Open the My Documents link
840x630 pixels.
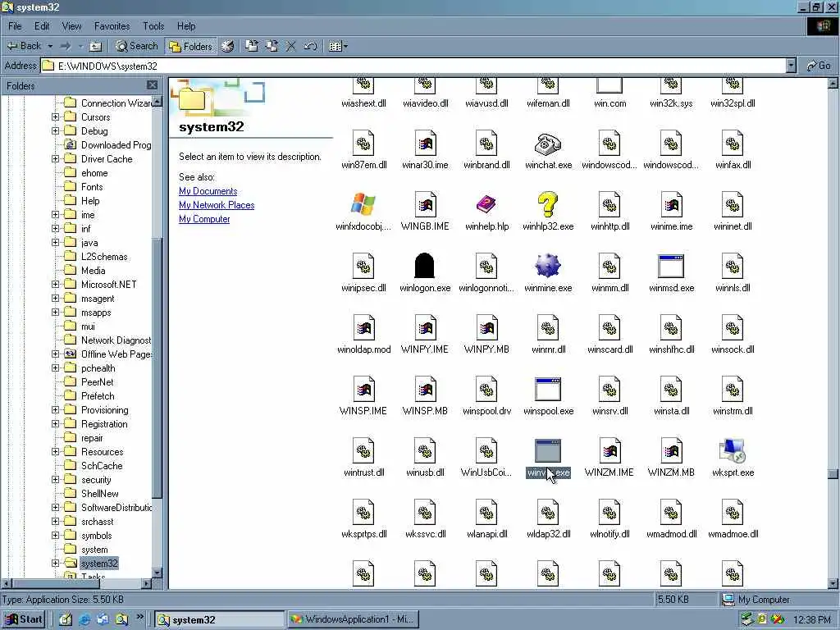pyautogui.click(x=208, y=191)
